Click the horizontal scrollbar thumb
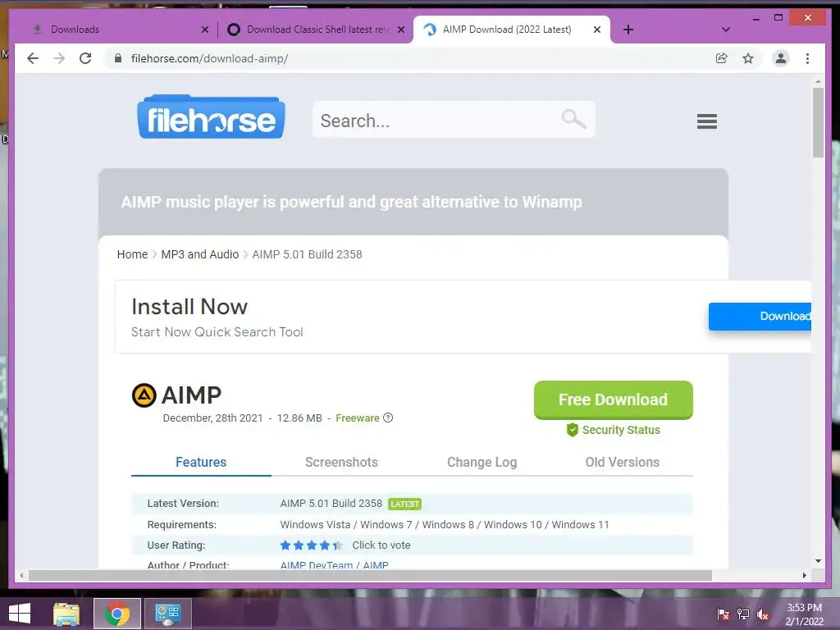 tap(370, 575)
